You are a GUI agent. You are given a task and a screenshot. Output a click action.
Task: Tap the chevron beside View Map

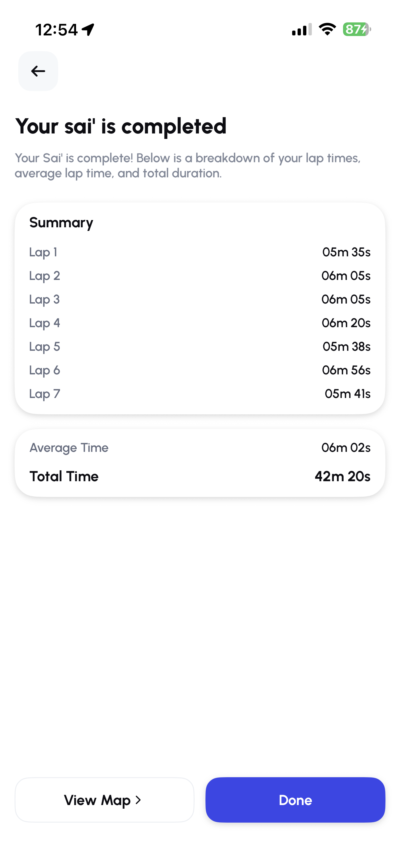[x=138, y=800]
